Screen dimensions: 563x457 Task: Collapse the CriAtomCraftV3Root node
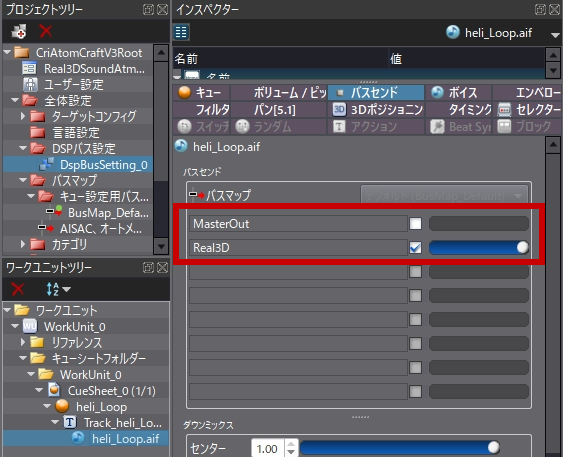7,52
